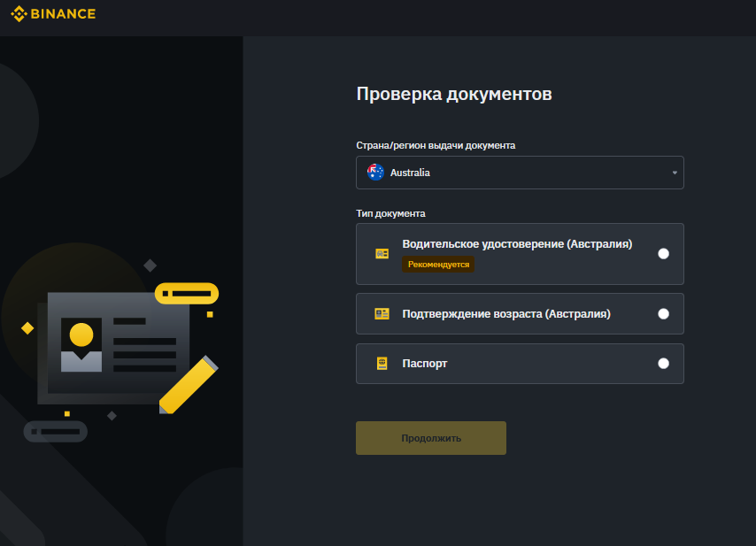Click the Водительское удостоверение (Австралия) text
The height and width of the screenshot is (546, 756).
coord(517,244)
